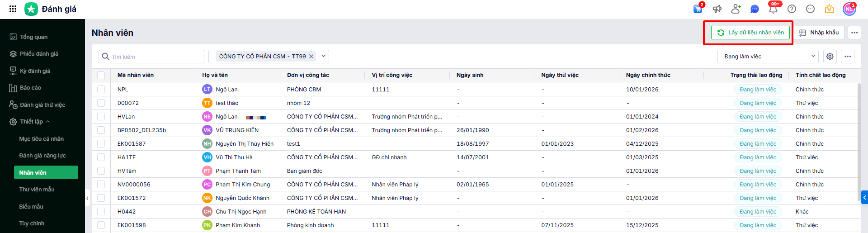Click the add user icon

click(736, 9)
